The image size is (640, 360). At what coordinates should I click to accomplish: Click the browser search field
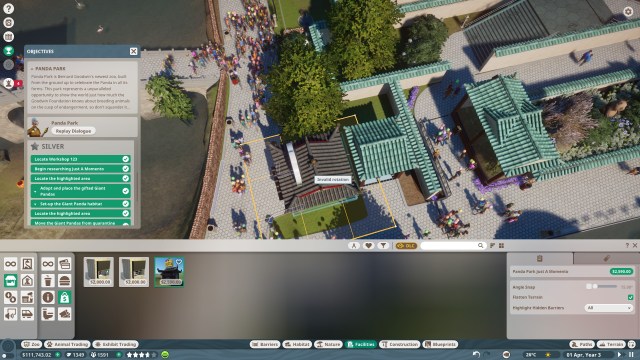(452, 245)
